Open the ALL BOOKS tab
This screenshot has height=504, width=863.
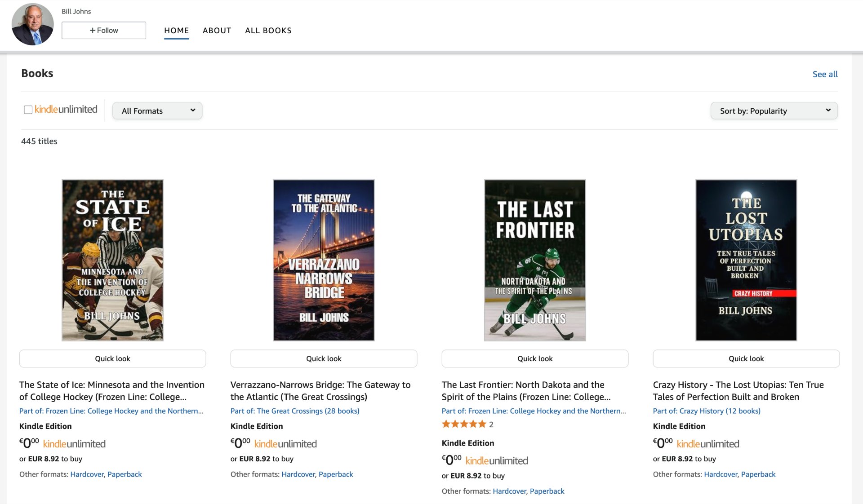point(268,31)
